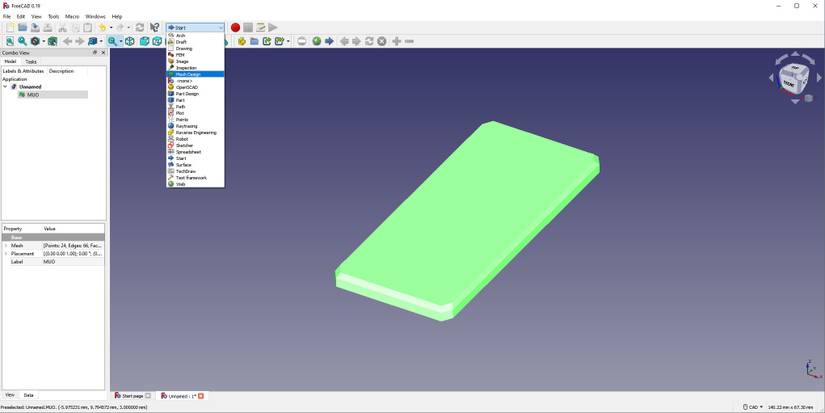Open the Macros dialog notepad icon
Screen dimensions: 825x413
260,27
